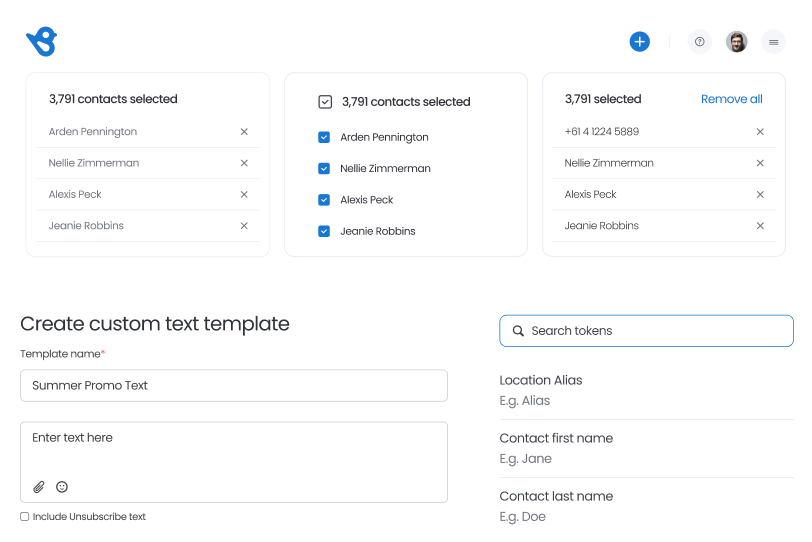Screen dimensions: 812x542
Task: Remove Arden Pennington from first contacts list
Action: (x=244, y=131)
